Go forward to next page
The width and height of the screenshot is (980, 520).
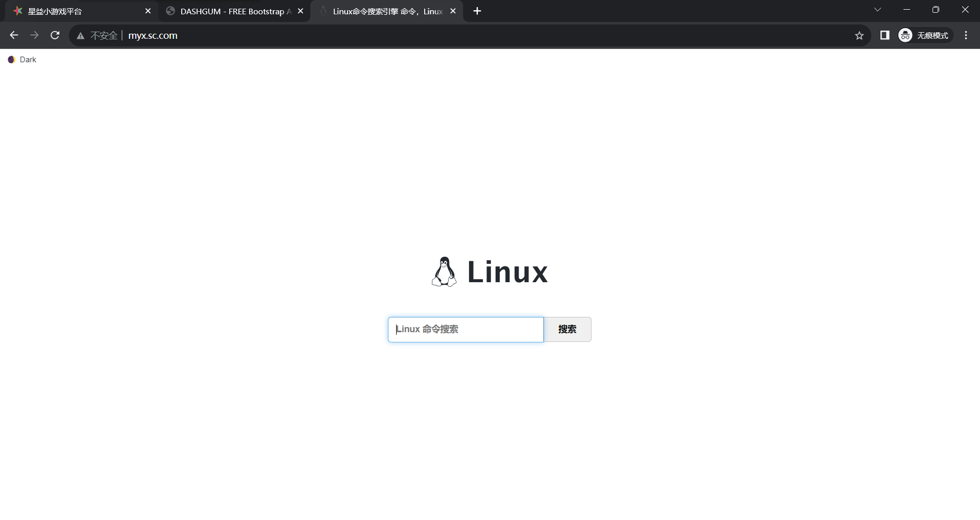(34, 35)
